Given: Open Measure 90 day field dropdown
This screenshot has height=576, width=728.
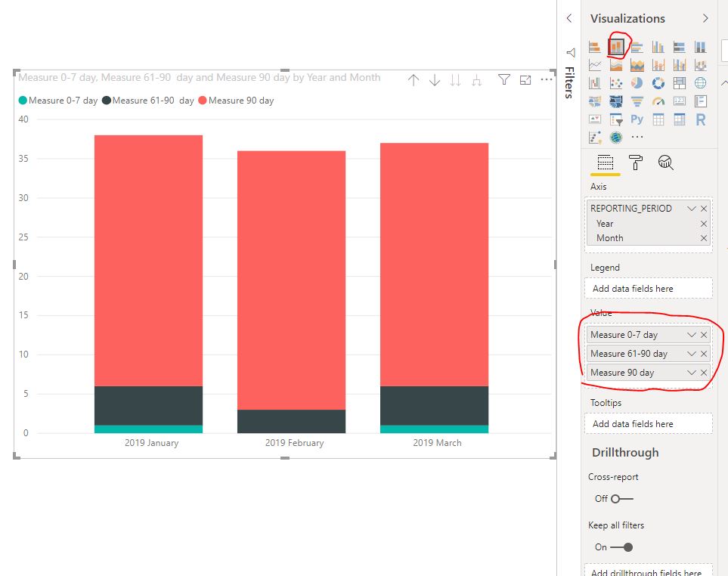Looking at the screenshot, I should [691, 373].
